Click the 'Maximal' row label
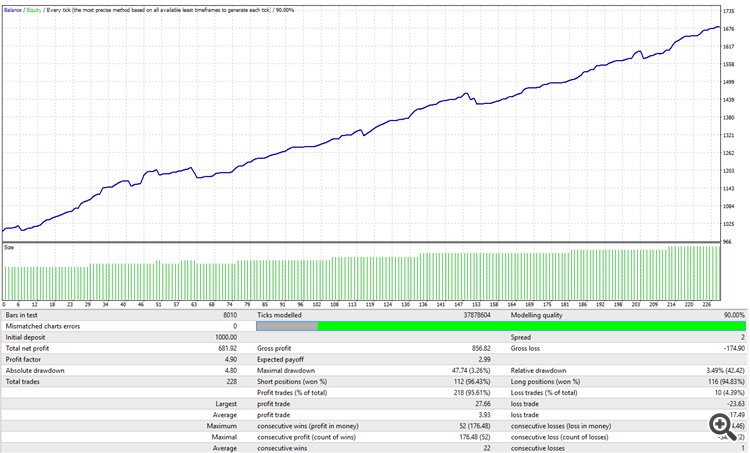 224,437
